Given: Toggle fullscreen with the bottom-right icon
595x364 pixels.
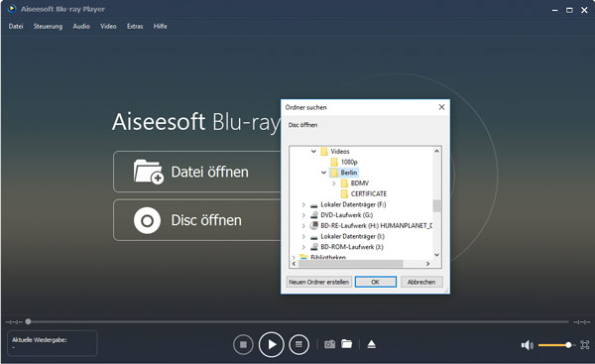Looking at the screenshot, I should pyautogui.click(x=585, y=345).
